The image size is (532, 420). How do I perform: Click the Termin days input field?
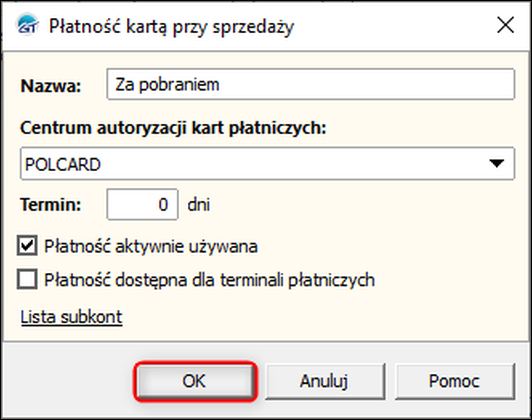pos(142,205)
